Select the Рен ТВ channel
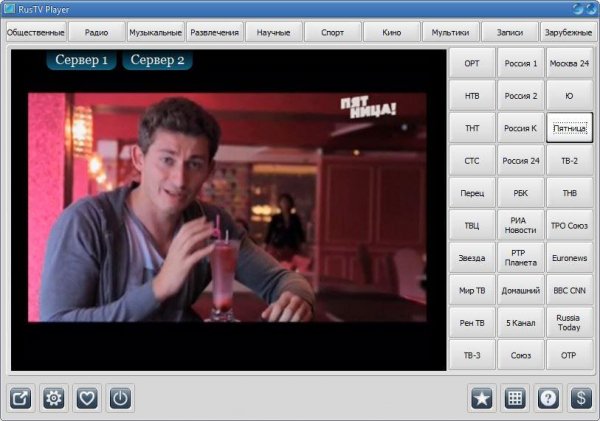The width and height of the screenshot is (600, 421). pyautogui.click(x=472, y=323)
